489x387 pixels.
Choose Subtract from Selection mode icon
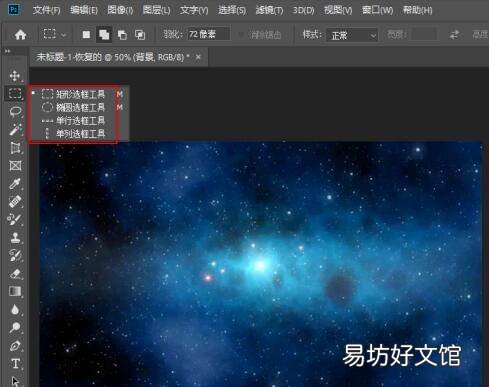point(122,35)
